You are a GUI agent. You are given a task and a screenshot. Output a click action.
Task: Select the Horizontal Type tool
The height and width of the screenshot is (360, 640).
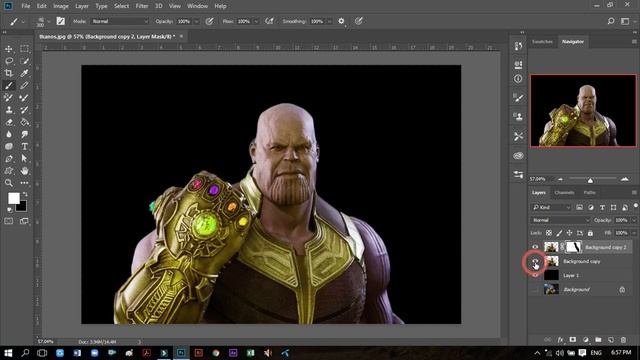[x=24, y=147]
